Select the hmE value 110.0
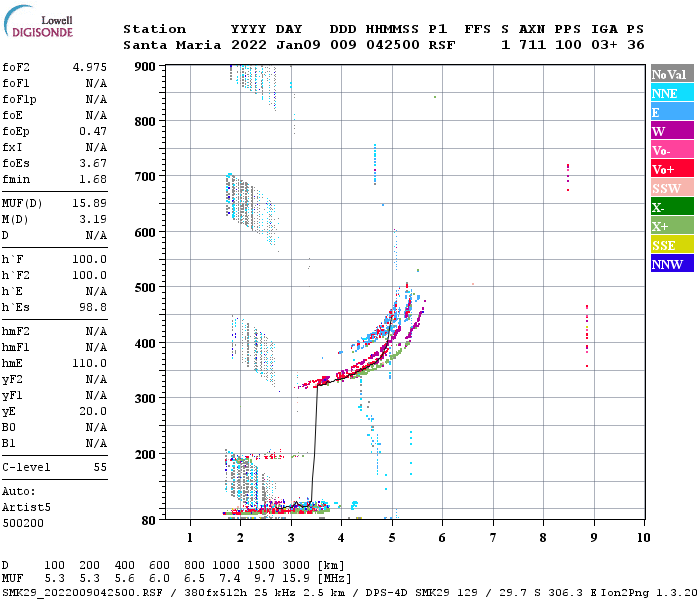Screen dimensions: 700x600 click(90, 363)
